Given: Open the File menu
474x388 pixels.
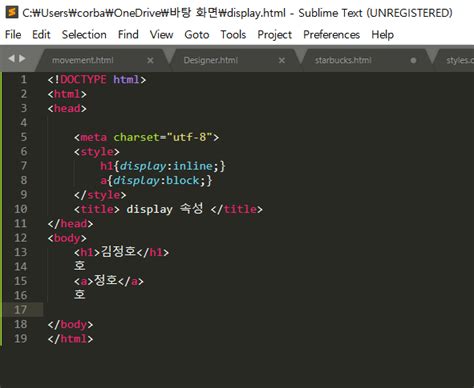Looking at the screenshot, I should (x=13, y=34).
